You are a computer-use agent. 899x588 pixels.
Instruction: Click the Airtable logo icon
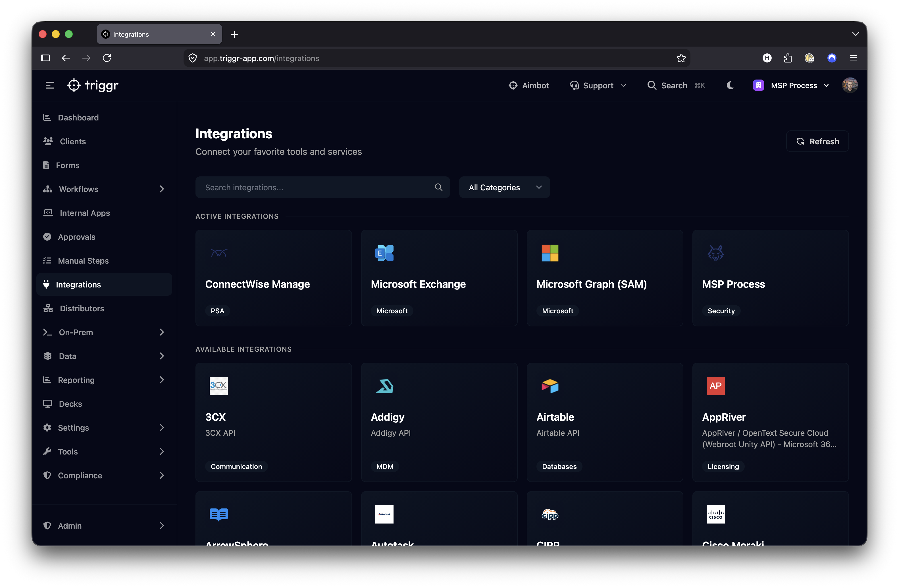click(550, 386)
